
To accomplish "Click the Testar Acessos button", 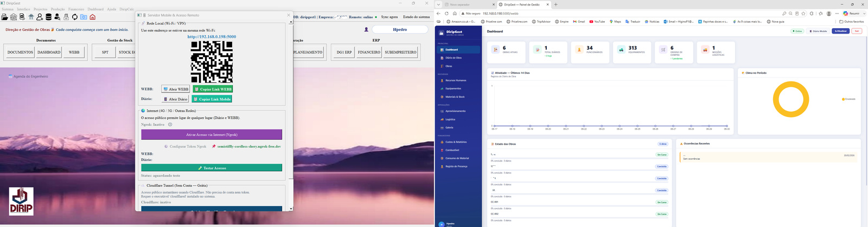I will [212, 168].
